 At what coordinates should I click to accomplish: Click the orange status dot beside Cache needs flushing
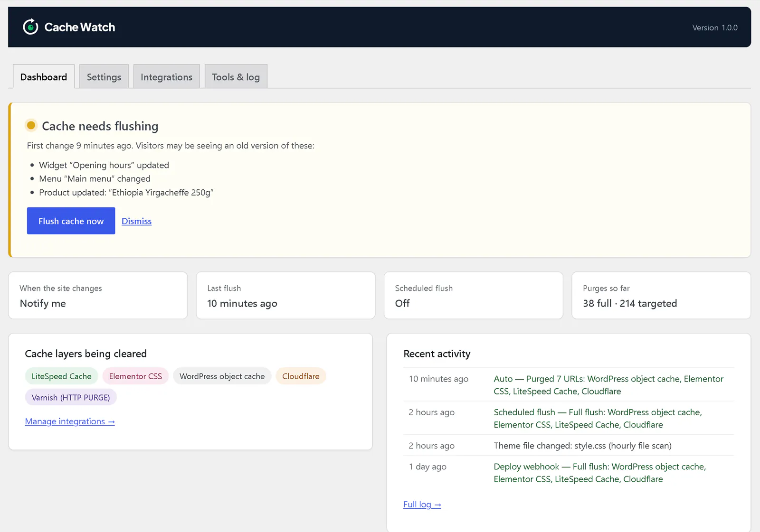(x=31, y=125)
